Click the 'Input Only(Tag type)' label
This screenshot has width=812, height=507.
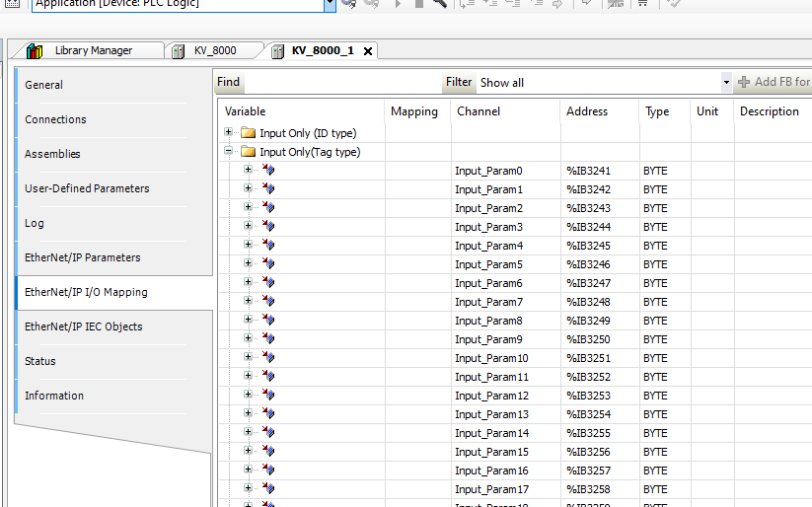(310, 152)
